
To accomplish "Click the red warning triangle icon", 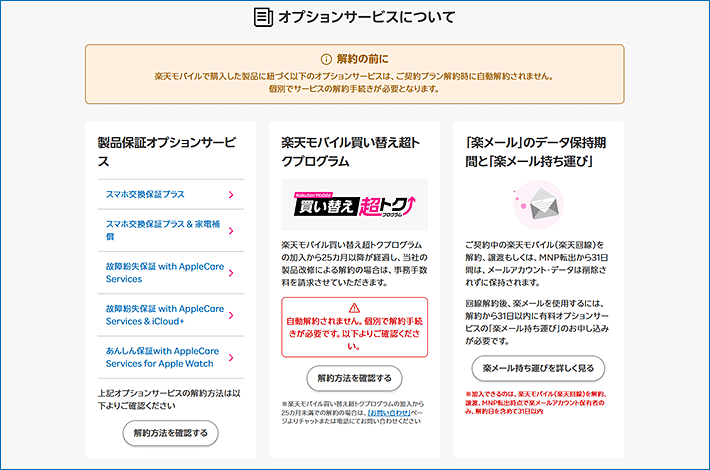I will (355, 308).
